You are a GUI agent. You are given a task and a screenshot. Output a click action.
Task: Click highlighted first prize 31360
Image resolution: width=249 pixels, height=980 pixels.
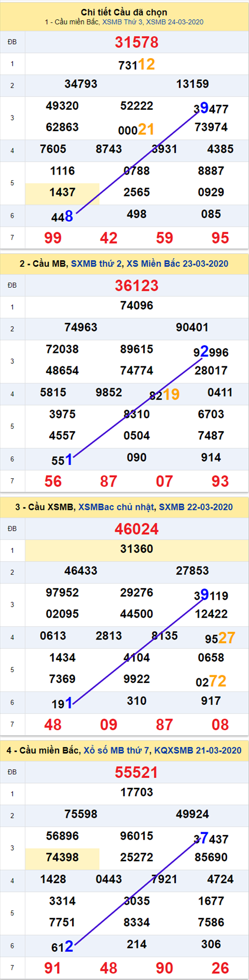tap(137, 549)
